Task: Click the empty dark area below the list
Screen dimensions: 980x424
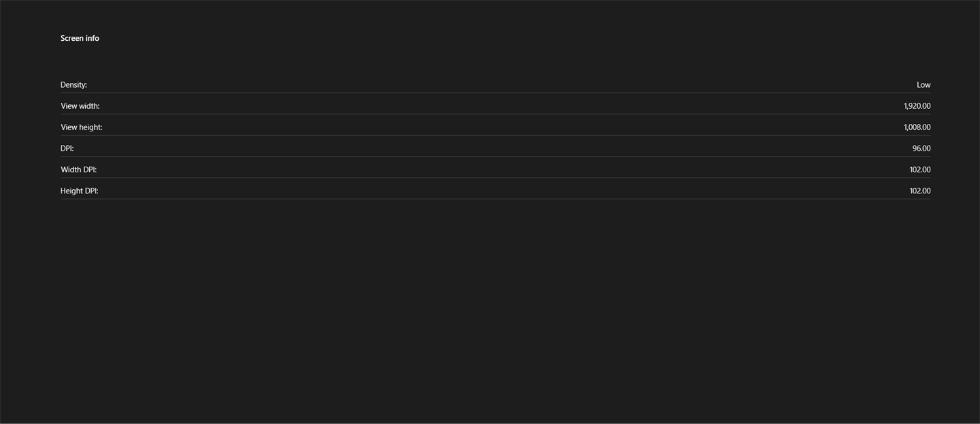Action: tap(490, 313)
